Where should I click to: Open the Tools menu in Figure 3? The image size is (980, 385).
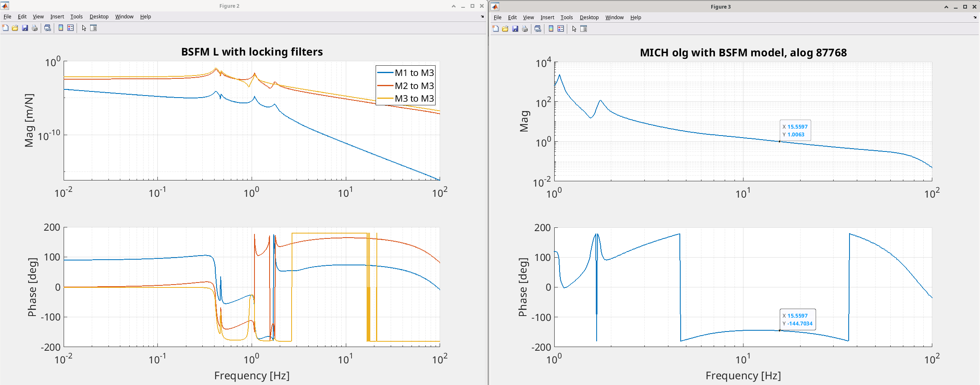click(x=567, y=18)
